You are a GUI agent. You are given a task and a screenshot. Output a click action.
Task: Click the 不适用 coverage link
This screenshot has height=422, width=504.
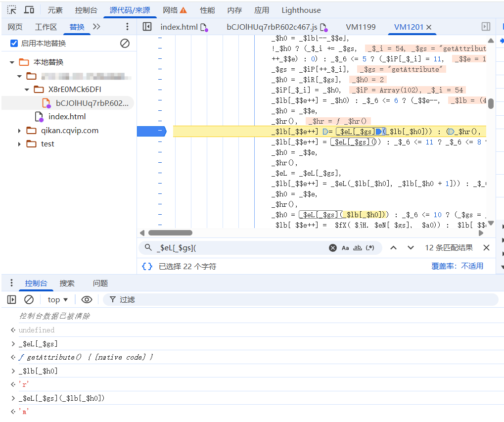[x=472, y=266]
